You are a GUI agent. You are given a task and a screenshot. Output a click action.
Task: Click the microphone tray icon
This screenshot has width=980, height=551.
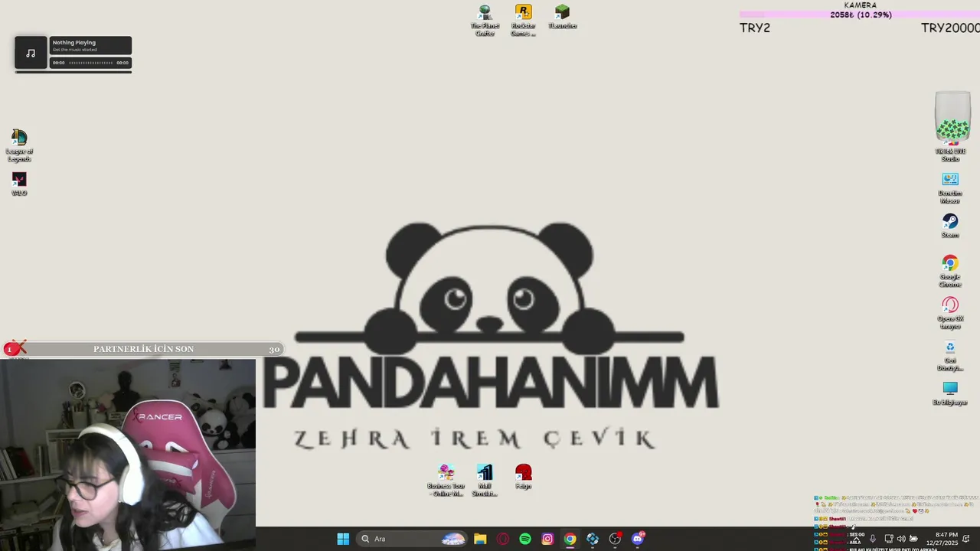(872, 539)
